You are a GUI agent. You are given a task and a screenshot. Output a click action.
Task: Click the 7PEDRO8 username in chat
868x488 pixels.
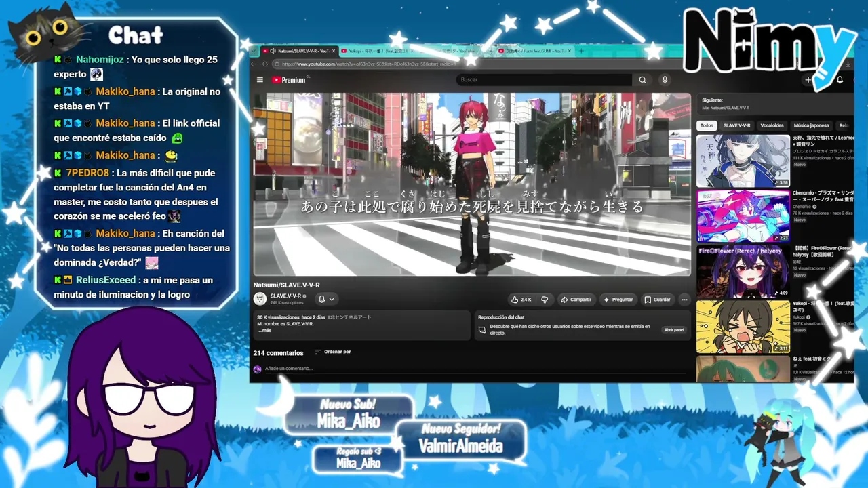tap(87, 173)
